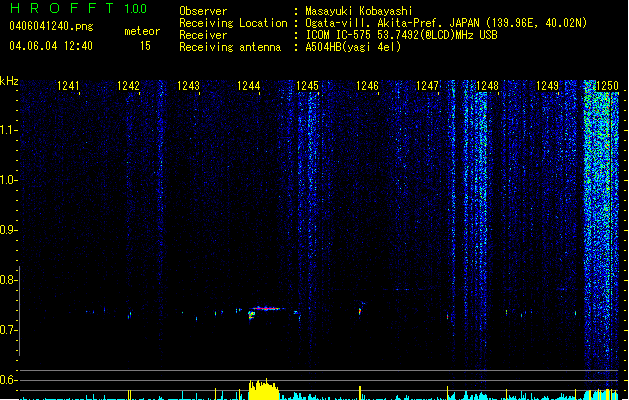Click the observer name Masayuki Kobayashi
Image resolution: width=629 pixels, height=400 pixels.
click(359, 11)
